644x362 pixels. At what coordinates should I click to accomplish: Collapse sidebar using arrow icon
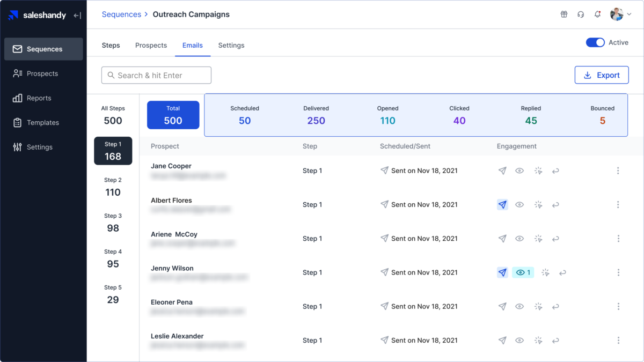click(x=77, y=16)
